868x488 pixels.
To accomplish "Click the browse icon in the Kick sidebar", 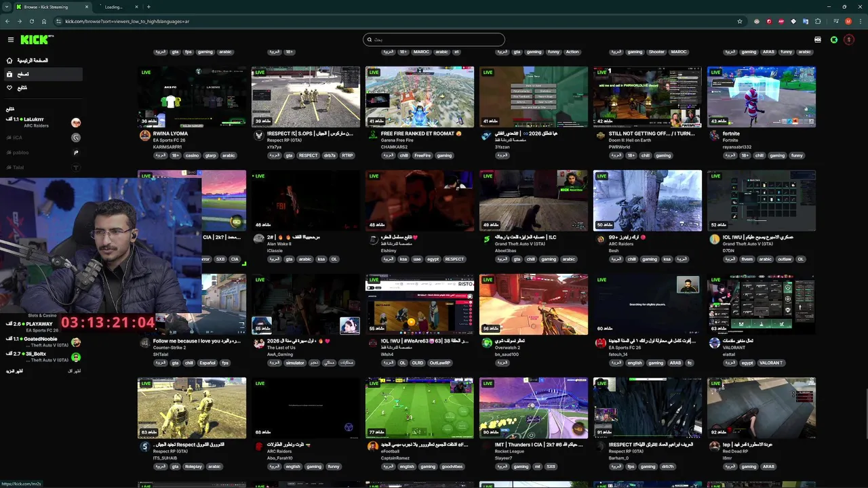I will coord(9,74).
